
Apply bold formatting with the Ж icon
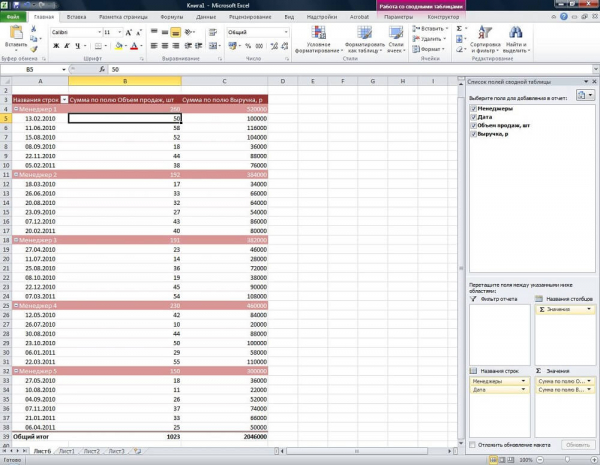pos(56,46)
